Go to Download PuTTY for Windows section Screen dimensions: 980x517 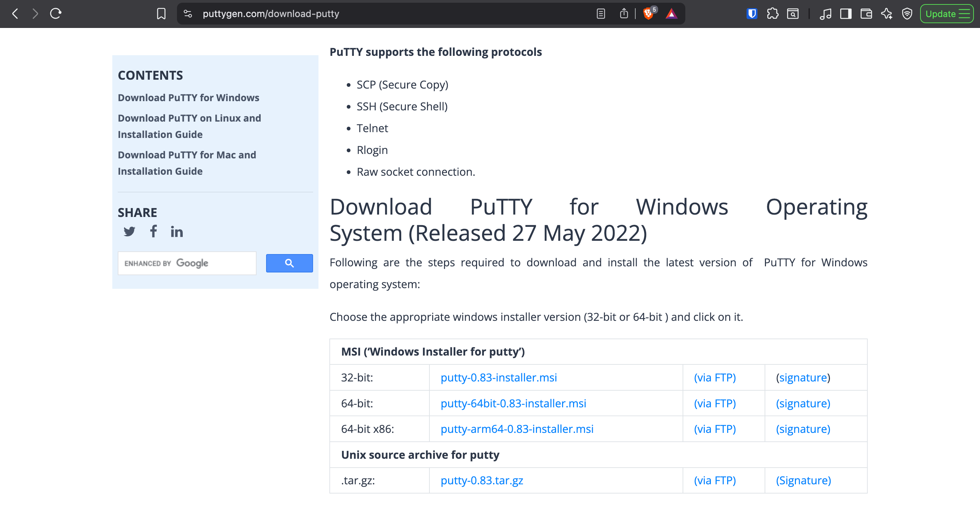188,98
